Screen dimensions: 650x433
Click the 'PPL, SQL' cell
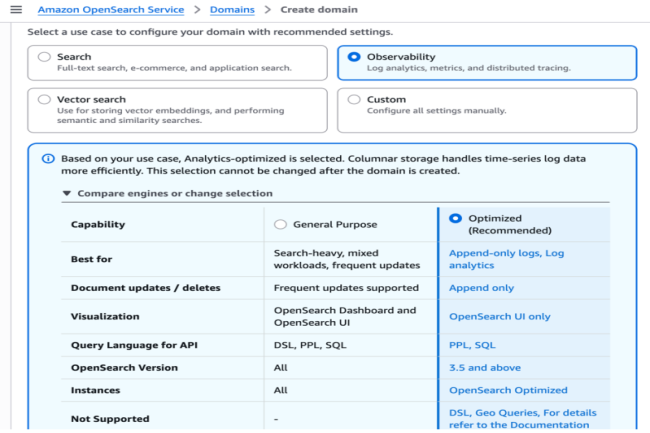pyautogui.click(x=472, y=345)
